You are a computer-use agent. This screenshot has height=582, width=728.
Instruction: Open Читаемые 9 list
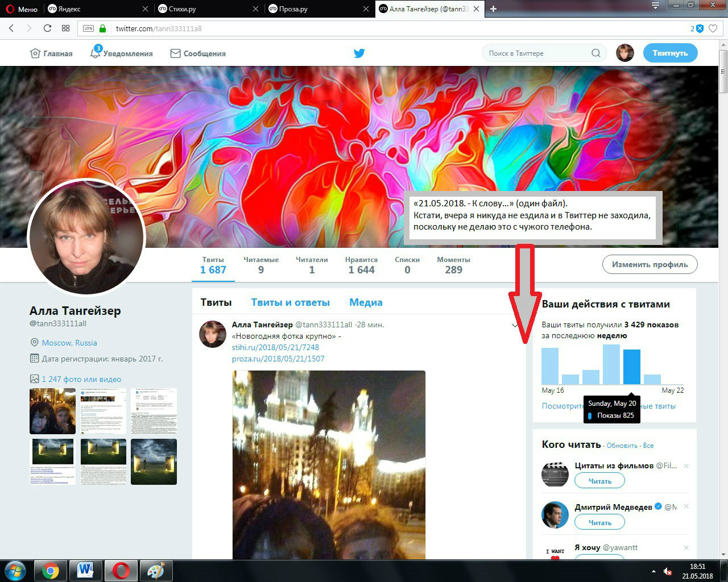[261, 265]
